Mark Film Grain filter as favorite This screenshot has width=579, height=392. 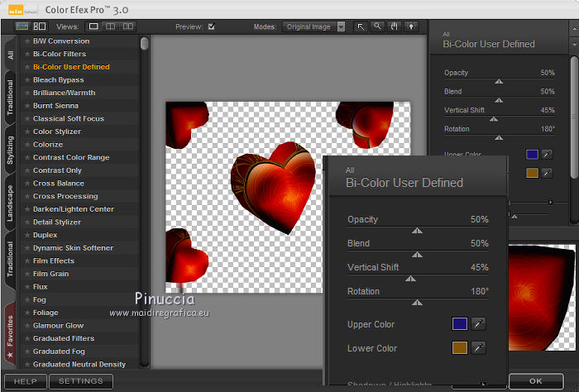click(26, 274)
